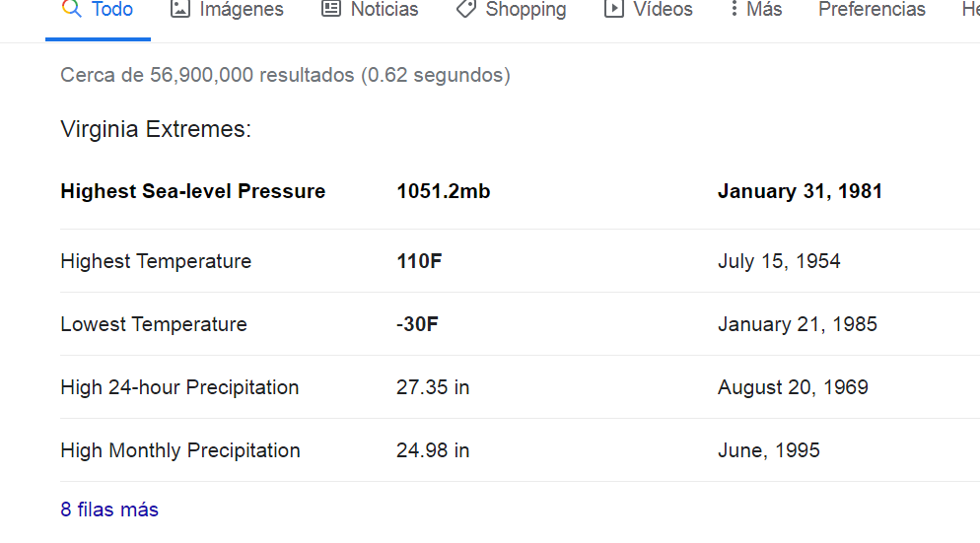Click the January 21, 1985 date cell
The image size is (980, 543).
point(798,324)
